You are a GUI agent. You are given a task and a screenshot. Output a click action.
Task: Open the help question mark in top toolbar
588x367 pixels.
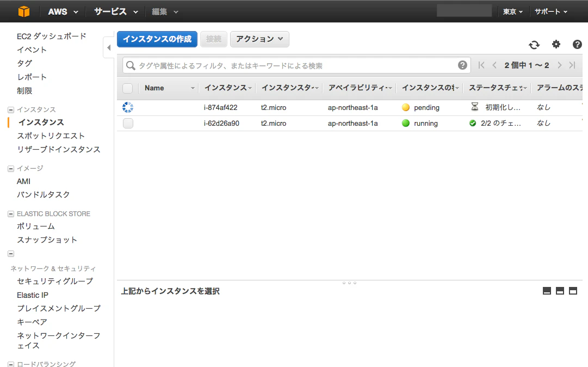tap(577, 44)
